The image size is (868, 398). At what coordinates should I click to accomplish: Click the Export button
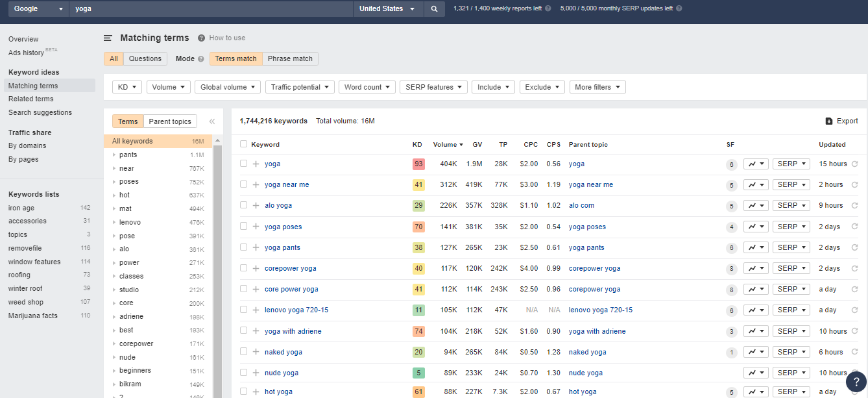(x=841, y=121)
